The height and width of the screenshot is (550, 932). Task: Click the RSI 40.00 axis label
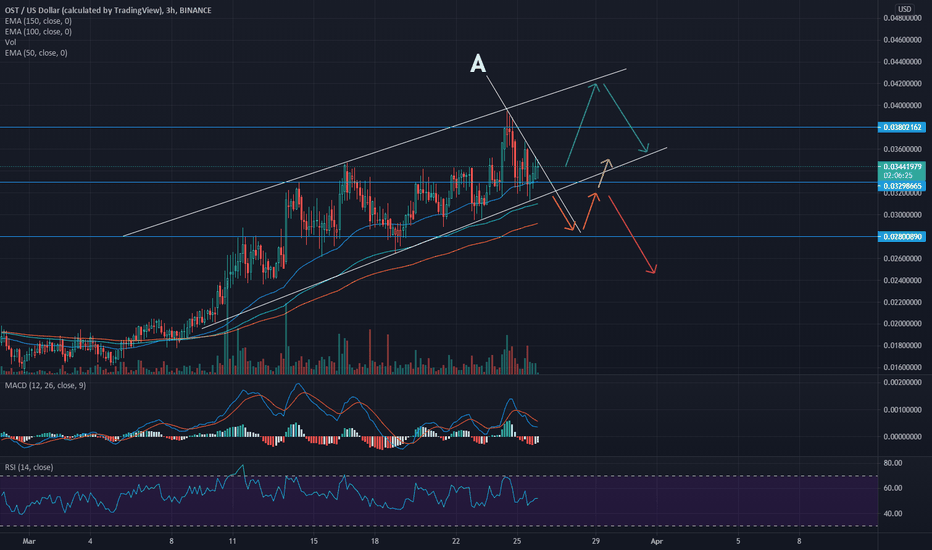point(893,514)
